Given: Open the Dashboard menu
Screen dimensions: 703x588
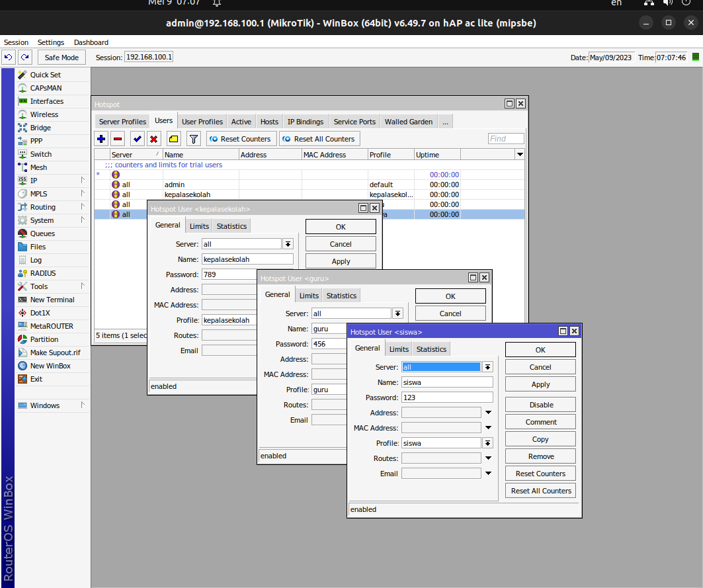Looking at the screenshot, I should pyautogui.click(x=91, y=42).
